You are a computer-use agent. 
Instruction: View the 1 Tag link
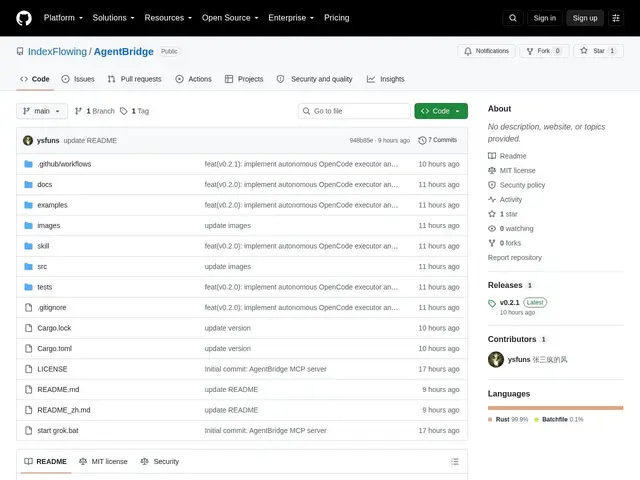pyautogui.click(x=135, y=111)
